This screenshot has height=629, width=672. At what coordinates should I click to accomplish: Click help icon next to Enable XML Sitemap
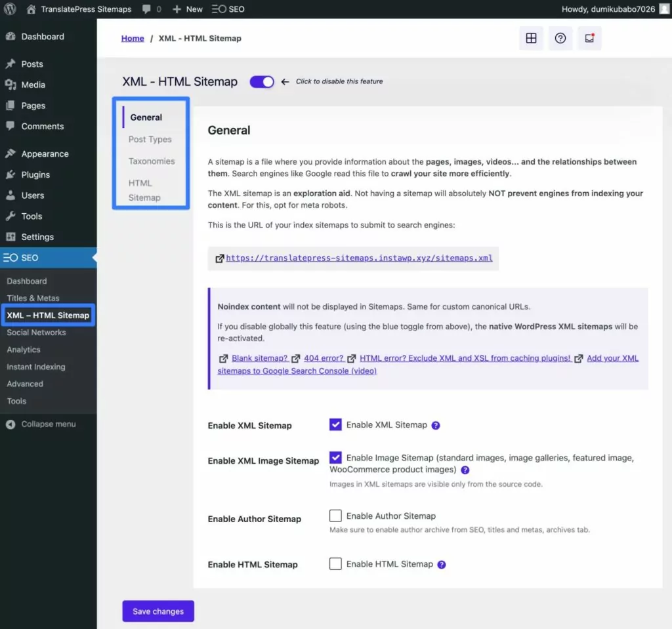coord(436,426)
